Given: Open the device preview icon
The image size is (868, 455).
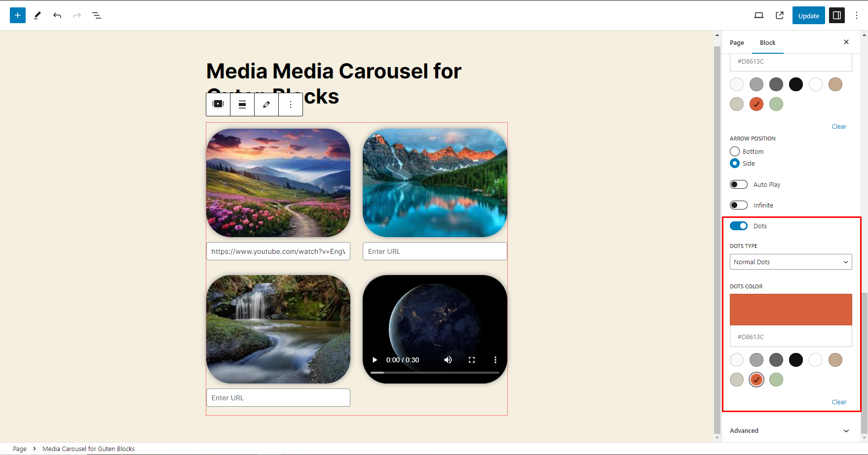Looking at the screenshot, I should tap(759, 15).
